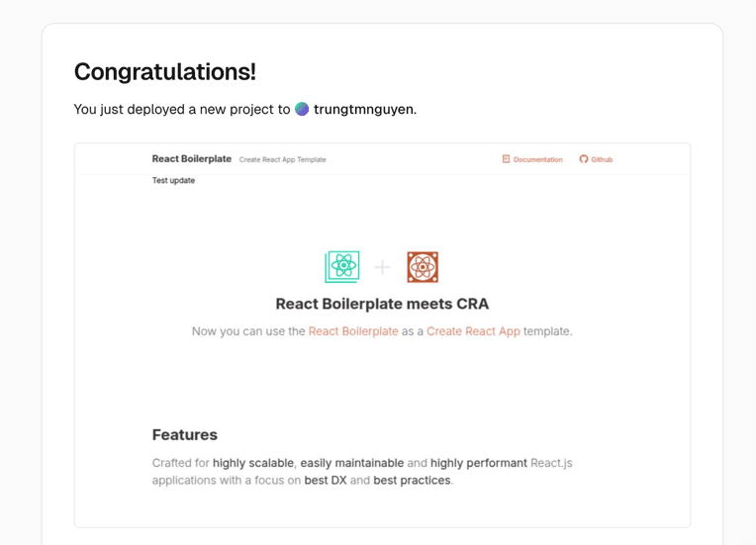Image resolution: width=756 pixels, height=545 pixels.
Task: Click the Documentation book icon
Action: (x=506, y=159)
